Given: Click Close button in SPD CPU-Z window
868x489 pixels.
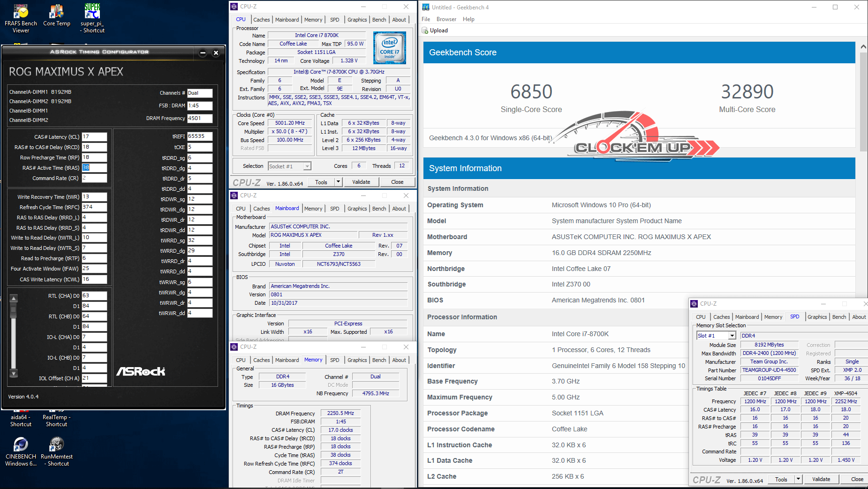Looking at the screenshot, I should coord(857,479).
